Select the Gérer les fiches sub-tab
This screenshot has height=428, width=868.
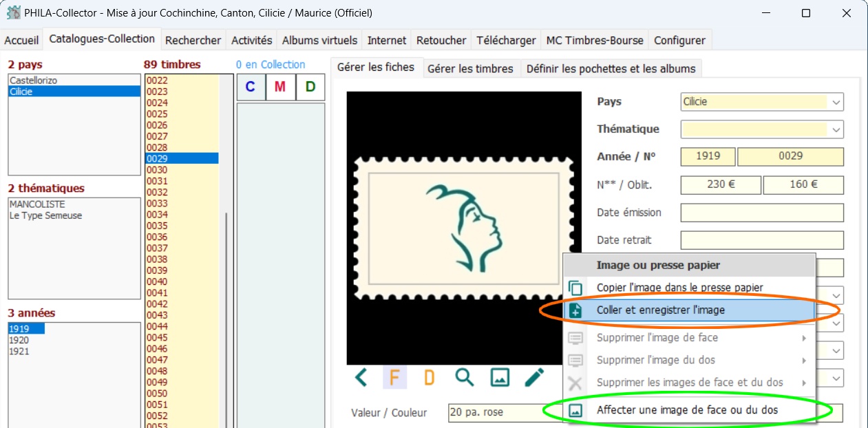click(x=375, y=67)
